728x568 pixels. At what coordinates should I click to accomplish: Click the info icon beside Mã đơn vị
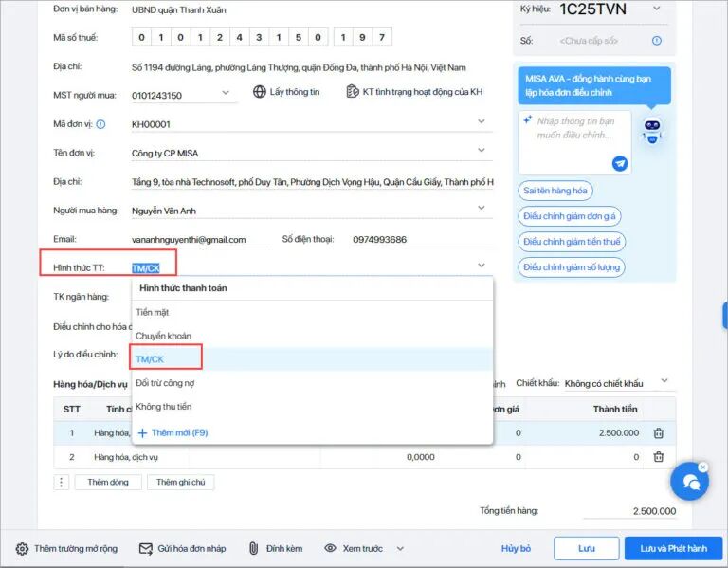click(x=101, y=124)
